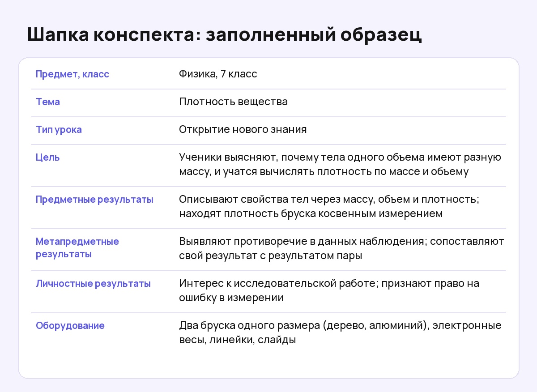Click the value 'Плотность вещества'
The width and height of the screenshot is (537, 392).
point(233,102)
